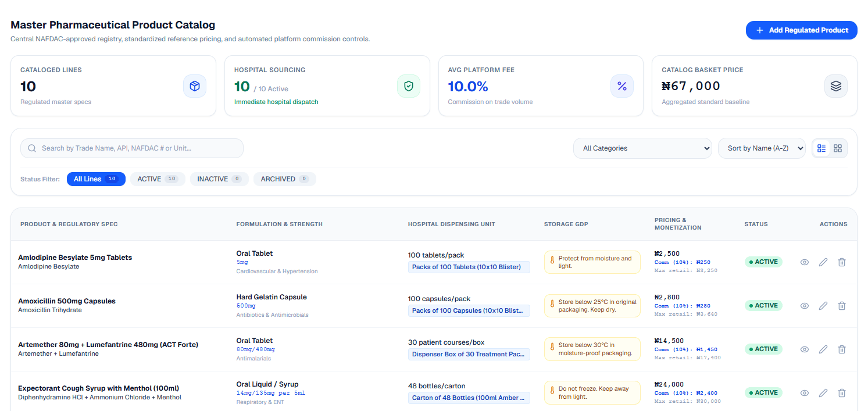
Task: Delete Artemether Lumefantrine ACT Forte (trash icon)
Action: click(x=842, y=349)
